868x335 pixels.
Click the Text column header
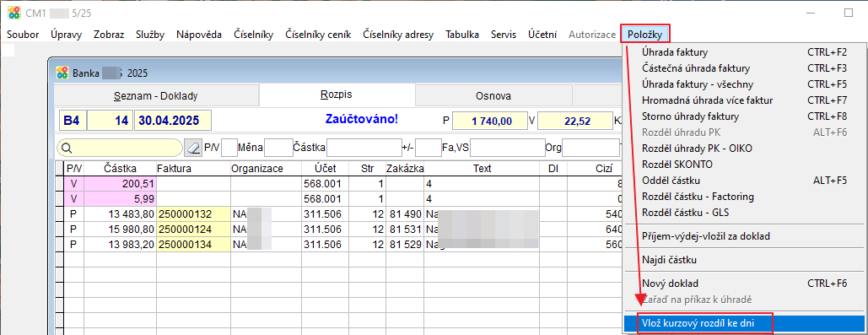482,168
